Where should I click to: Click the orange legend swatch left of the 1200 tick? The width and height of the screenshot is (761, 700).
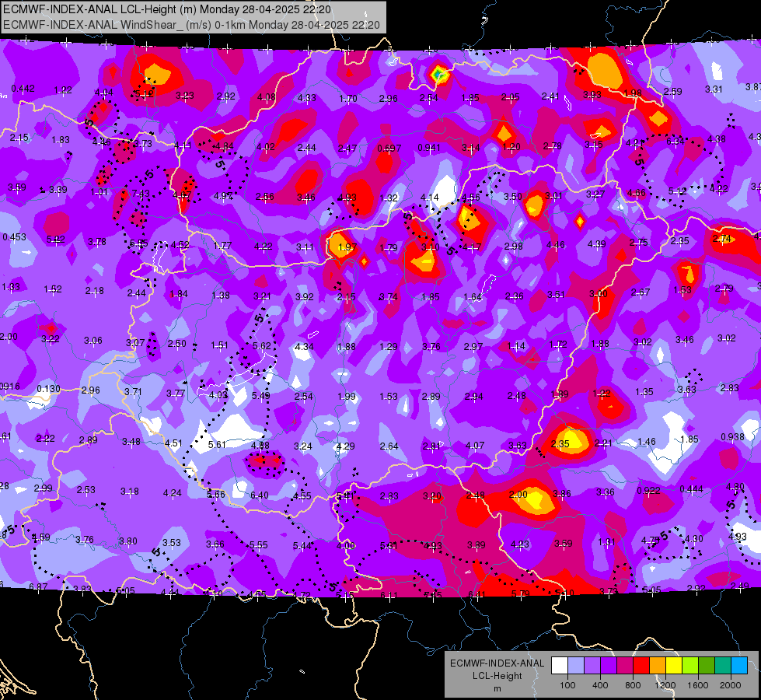click(x=658, y=665)
